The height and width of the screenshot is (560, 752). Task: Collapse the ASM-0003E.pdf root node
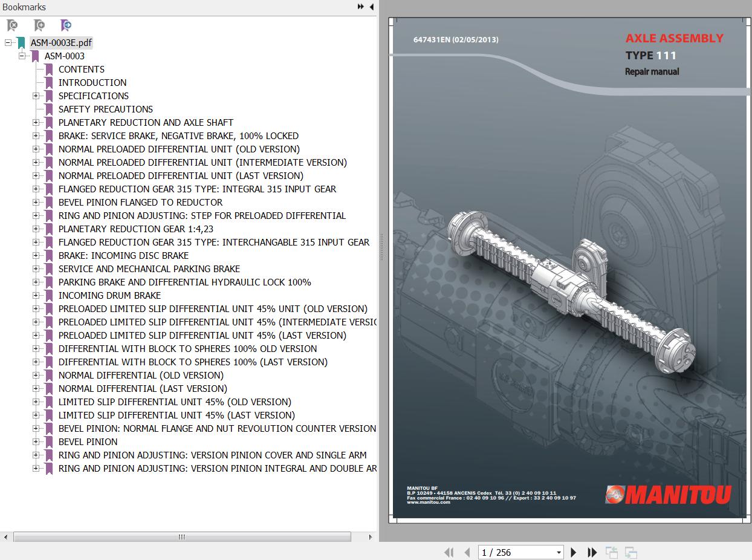coord(8,42)
